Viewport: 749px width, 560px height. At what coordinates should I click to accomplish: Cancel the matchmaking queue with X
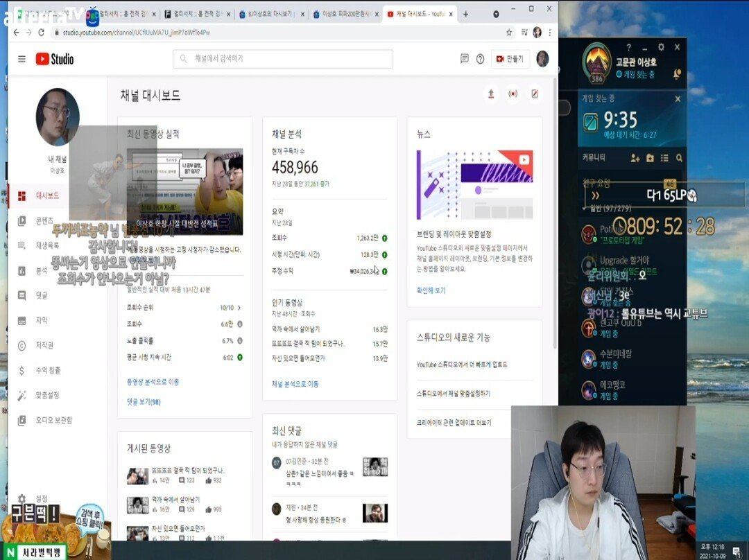tap(678, 99)
